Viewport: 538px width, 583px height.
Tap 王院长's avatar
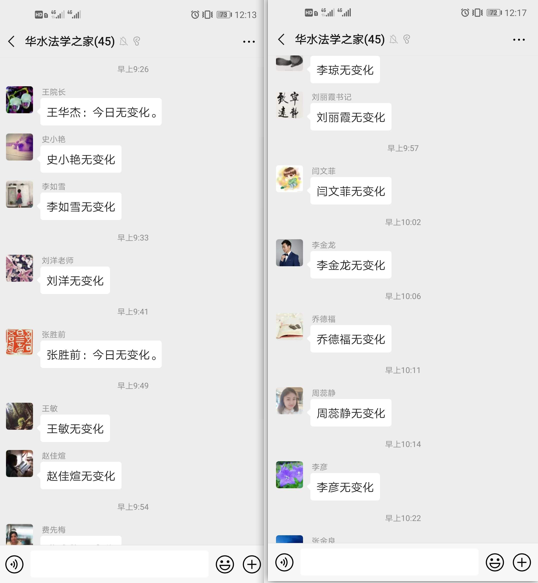click(19, 100)
